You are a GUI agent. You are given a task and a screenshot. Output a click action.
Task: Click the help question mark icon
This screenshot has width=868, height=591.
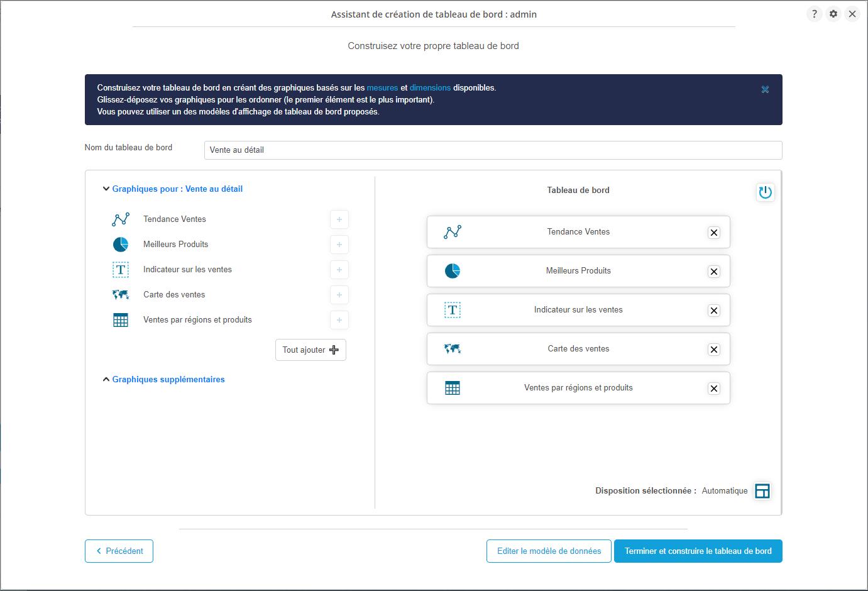click(x=814, y=14)
